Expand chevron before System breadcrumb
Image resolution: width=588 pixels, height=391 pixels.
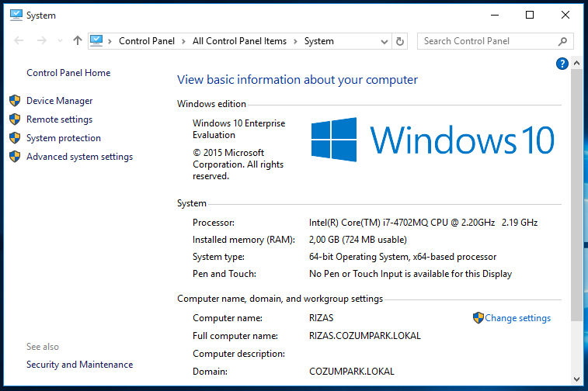click(x=295, y=41)
